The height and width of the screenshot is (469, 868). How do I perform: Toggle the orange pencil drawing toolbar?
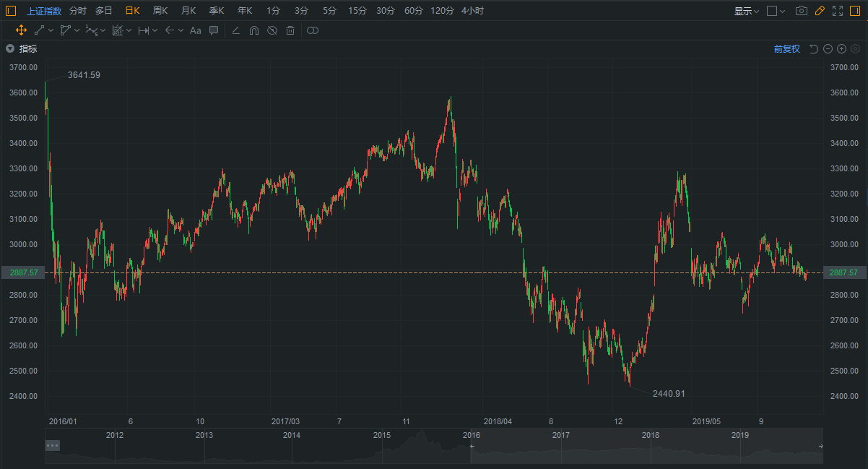pyautogui.click(x=820, y=11)
